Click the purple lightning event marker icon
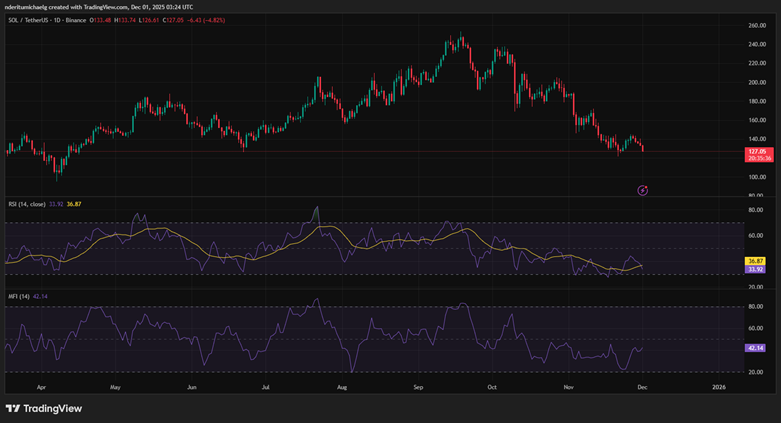781x423 pixels. 643,189
